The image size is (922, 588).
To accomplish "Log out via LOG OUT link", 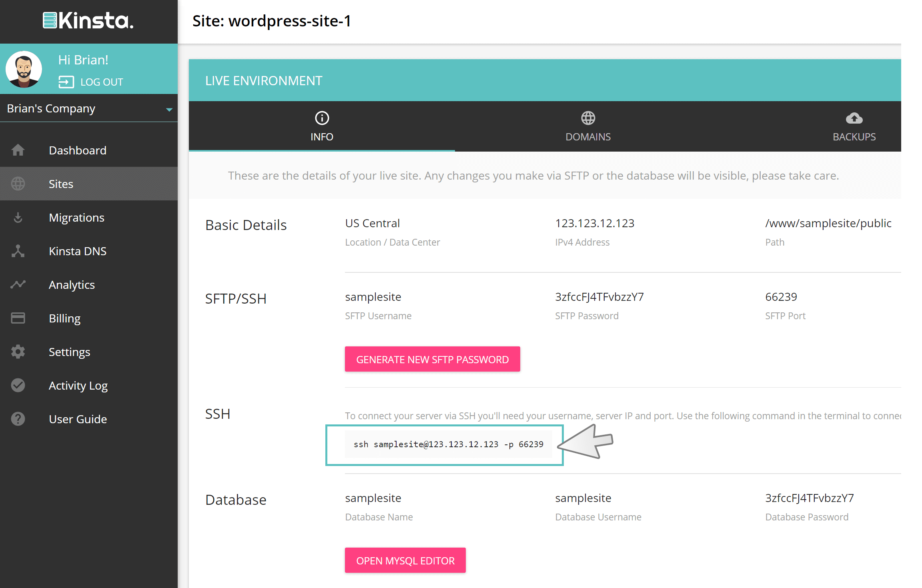I will point(102,82).
